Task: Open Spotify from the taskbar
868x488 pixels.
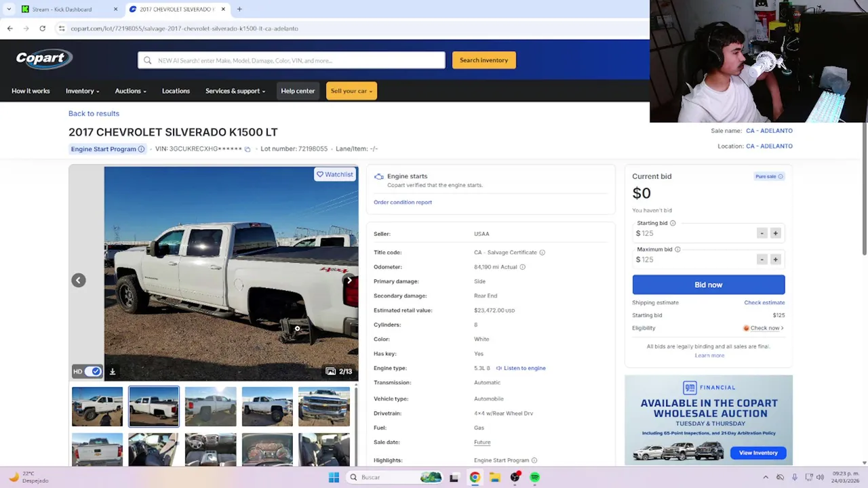Action: pyautogui.click(x=535, y=477)
